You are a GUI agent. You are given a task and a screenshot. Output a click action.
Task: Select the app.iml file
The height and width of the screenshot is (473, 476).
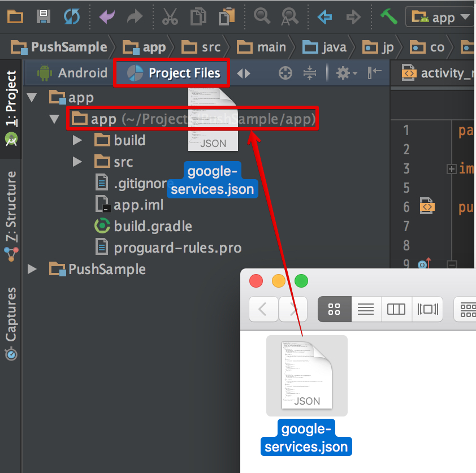coord(129,205)
